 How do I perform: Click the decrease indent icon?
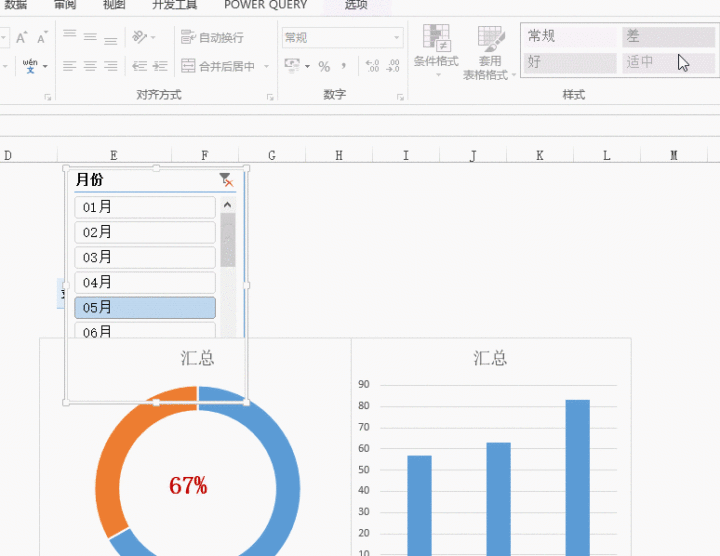tap(139, 67)
